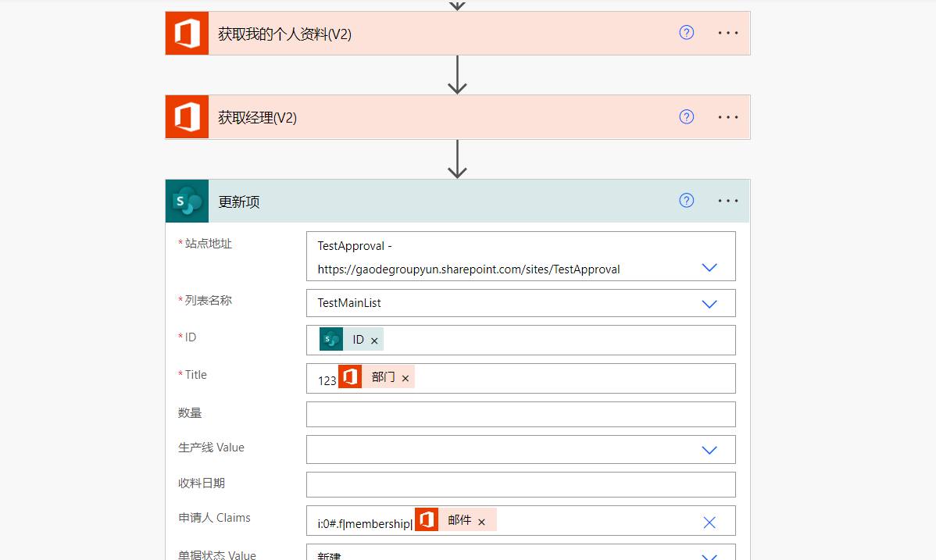Expand the 获取经理(V2) action card
The width and height of the screenshot is (936, 560).
(438, 117)
